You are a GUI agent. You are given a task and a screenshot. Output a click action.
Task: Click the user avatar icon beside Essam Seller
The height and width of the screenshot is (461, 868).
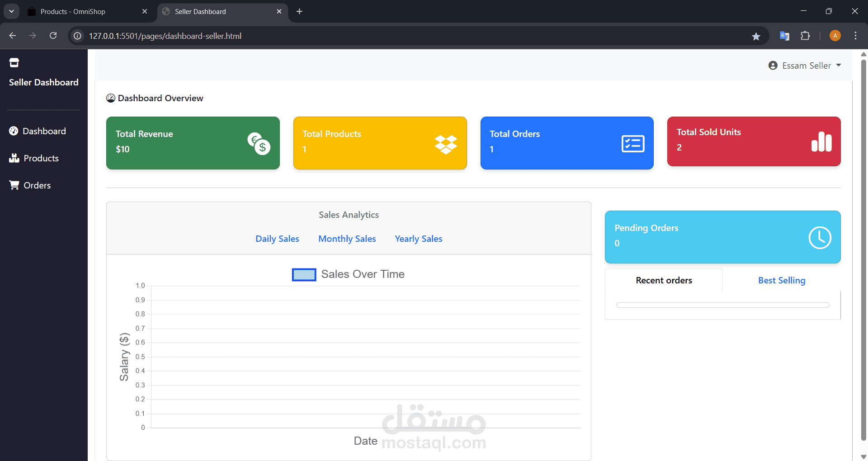[773, 66]
